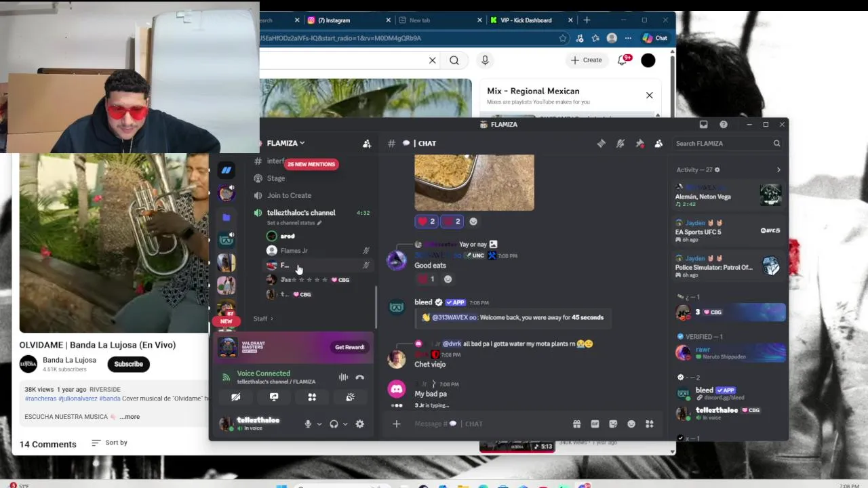Screen dimensions: 868x488
Task: Toggle channel notification mute bell
Action: [620, 143]
